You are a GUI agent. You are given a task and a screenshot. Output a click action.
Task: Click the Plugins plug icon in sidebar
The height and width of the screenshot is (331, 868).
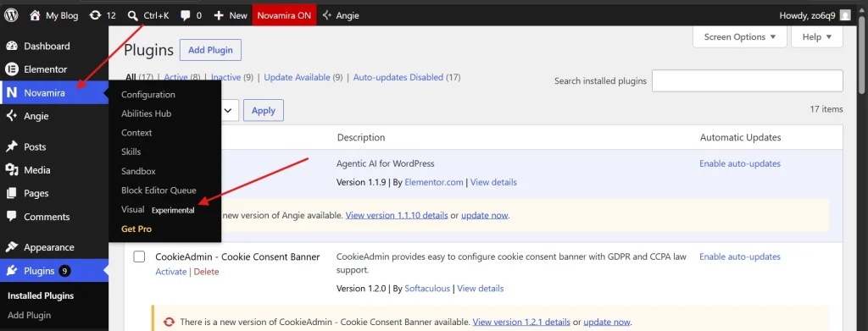pyautogui.click(x=12, y=271)
